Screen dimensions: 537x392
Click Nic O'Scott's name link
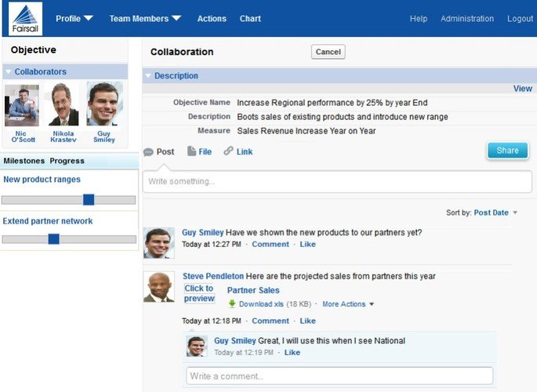[x=23, y=136]
